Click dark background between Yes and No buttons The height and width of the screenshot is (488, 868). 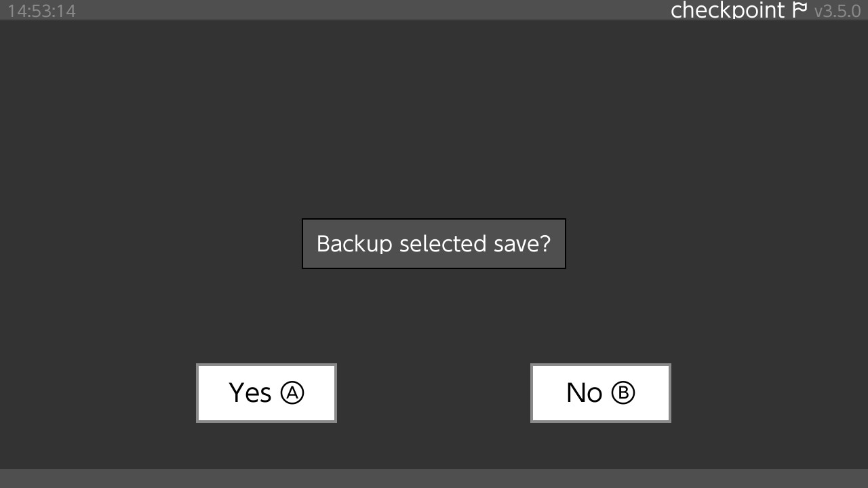click(x=434, y=393)
